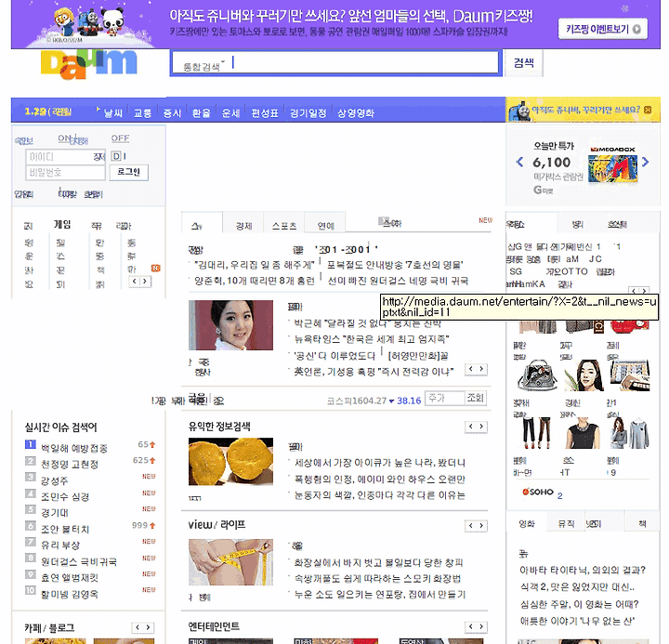Next arrow in 엔터테인먼트 section

pyautogui.click(x=481, y=626)
